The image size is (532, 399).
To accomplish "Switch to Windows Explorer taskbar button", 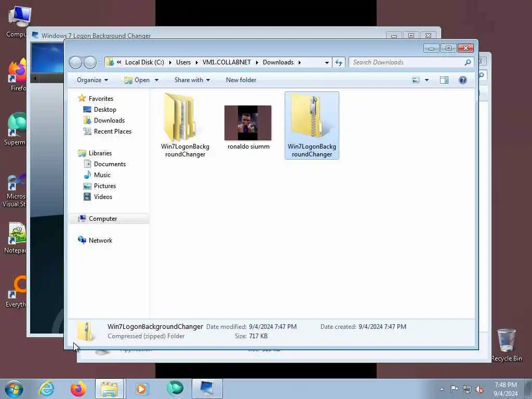I will [x=110, y=389].
